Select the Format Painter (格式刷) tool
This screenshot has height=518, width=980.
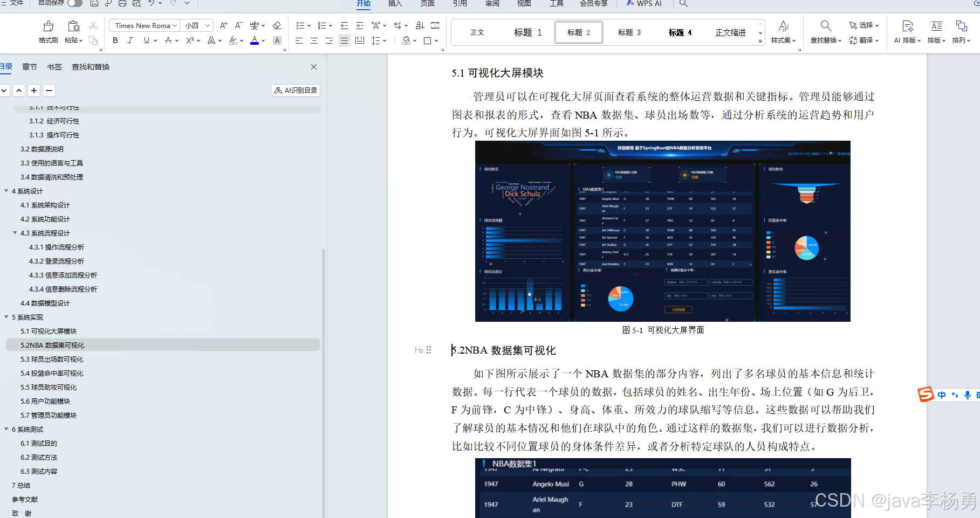(47, 31)
